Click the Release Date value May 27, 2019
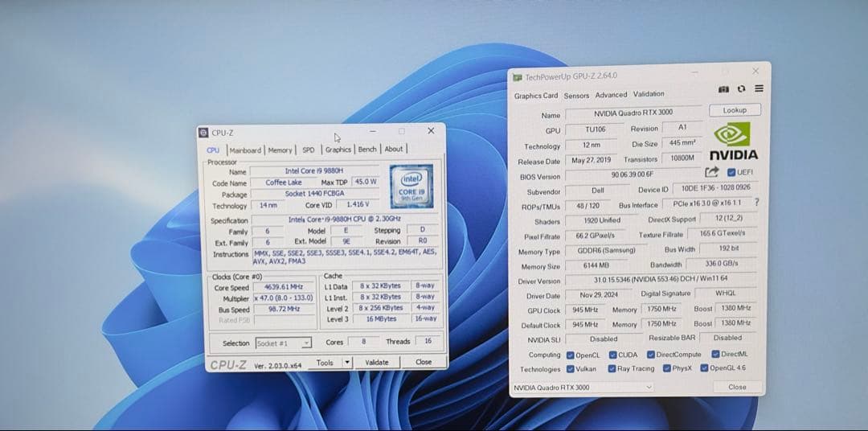Viewport: 868px width, 431px height. pos(590,160)
